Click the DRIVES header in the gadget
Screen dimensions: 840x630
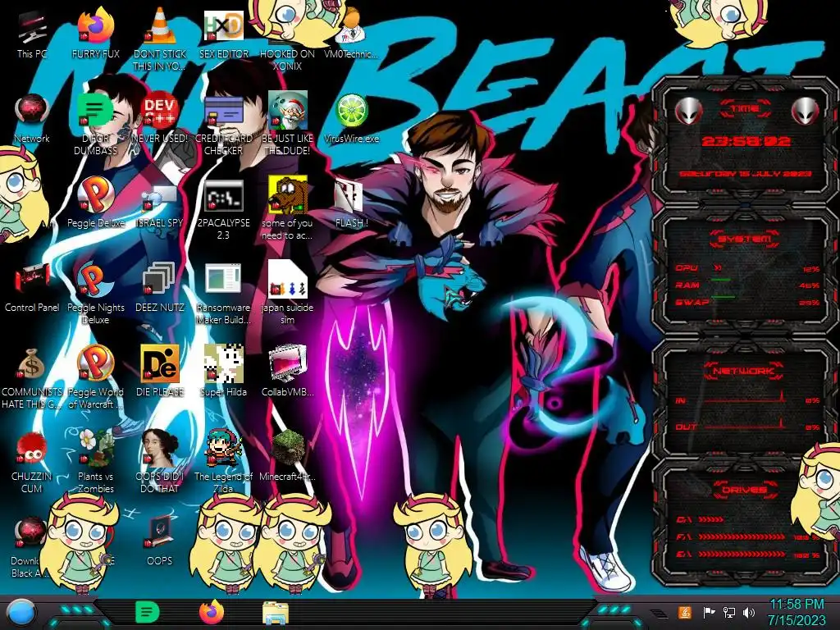pos(745,490)
